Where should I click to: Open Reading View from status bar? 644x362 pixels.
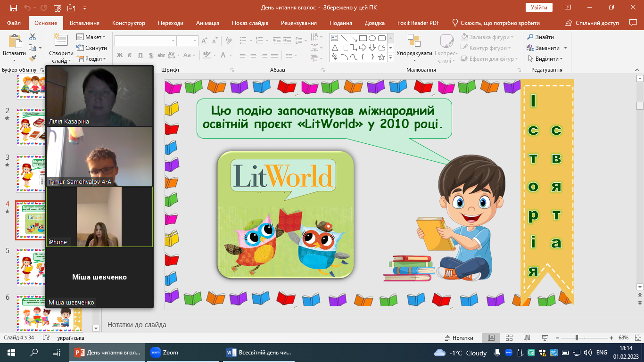click(527, 338)
